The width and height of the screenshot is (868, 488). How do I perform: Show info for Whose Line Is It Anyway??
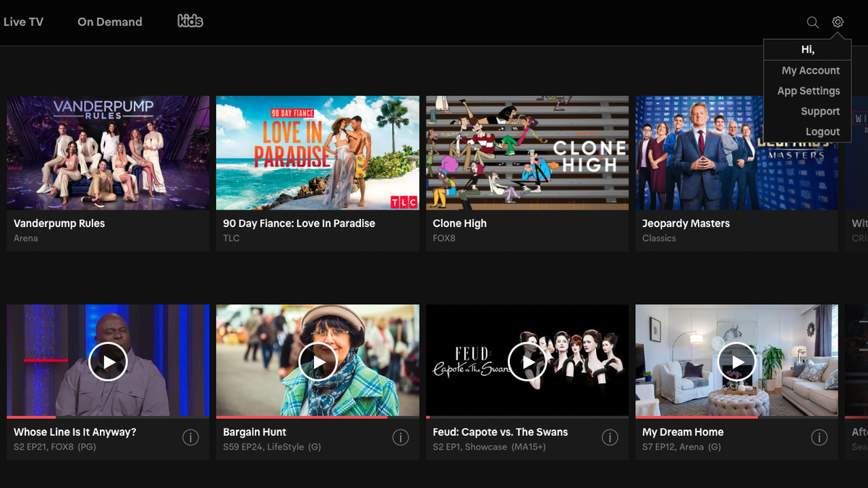pos(190,437)
